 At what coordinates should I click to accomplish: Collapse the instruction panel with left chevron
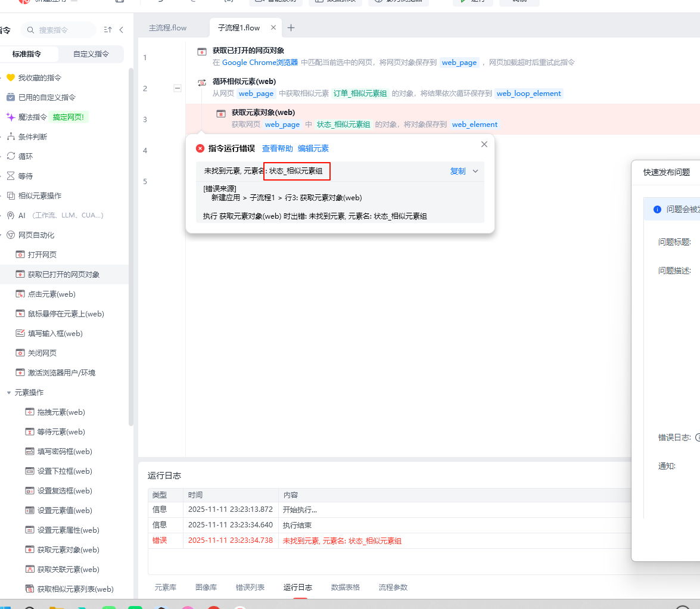tap(122, 30)
